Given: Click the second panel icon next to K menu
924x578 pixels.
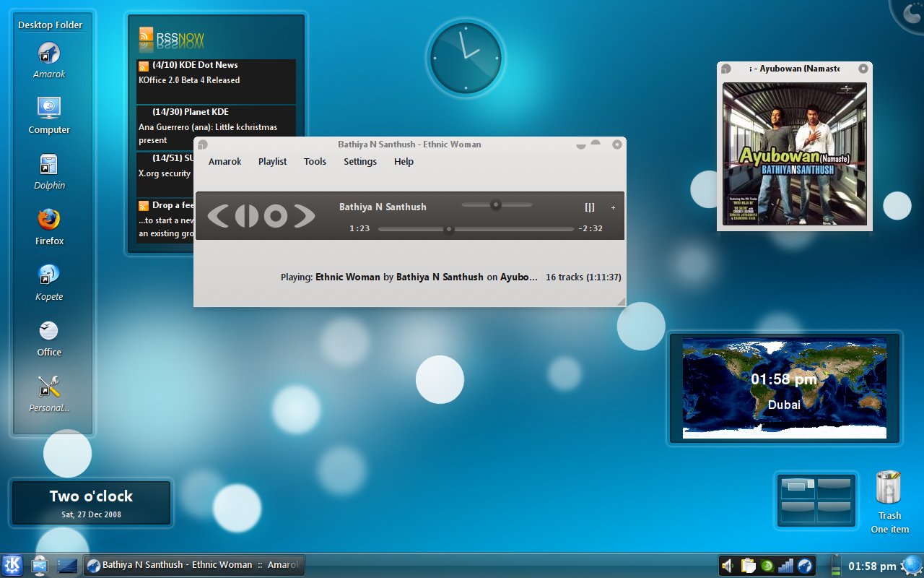Looking at the screenshot, I should coord(39,566).
